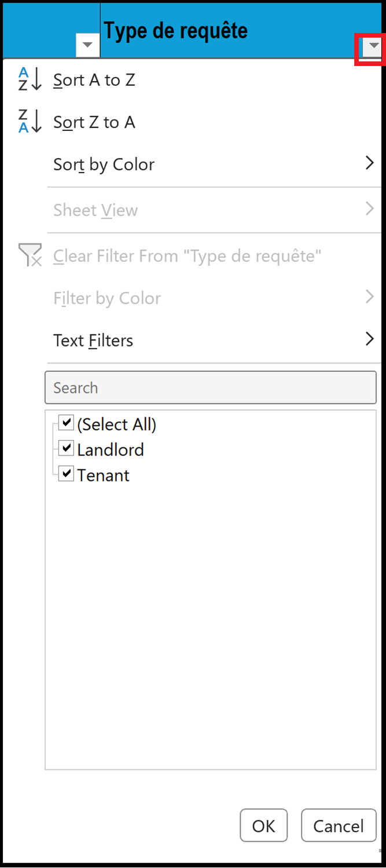This screenshot has width=386, height=868.
Task: Open the Sheet View submenu
Action: pos(369,209)
